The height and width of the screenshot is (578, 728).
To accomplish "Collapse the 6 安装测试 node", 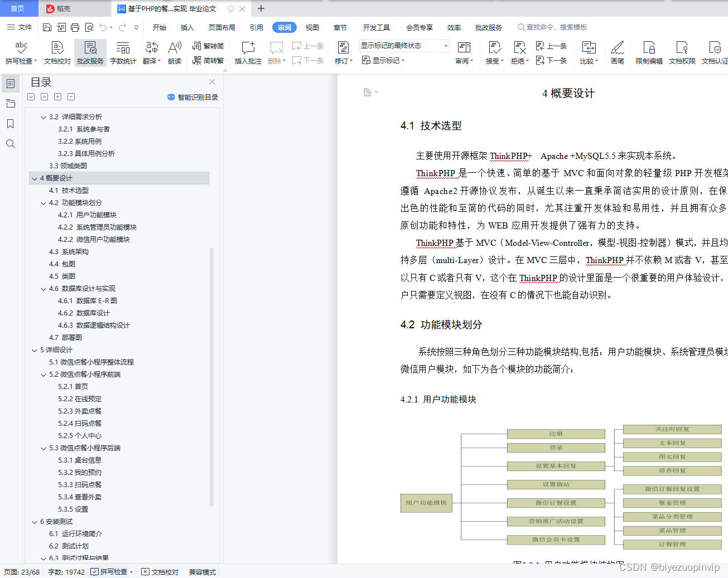I will (x=35, y=522).
